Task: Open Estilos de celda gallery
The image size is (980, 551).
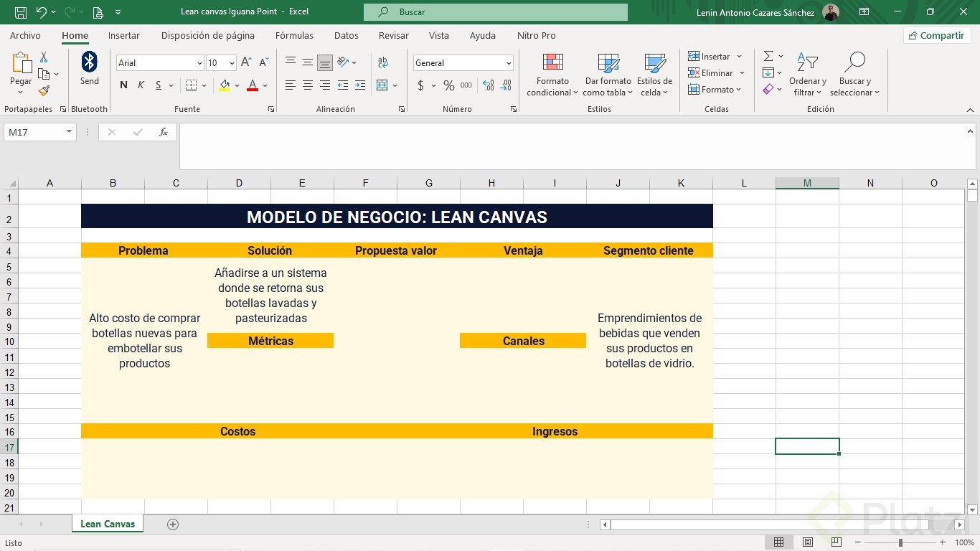Action: coord(654,75)
